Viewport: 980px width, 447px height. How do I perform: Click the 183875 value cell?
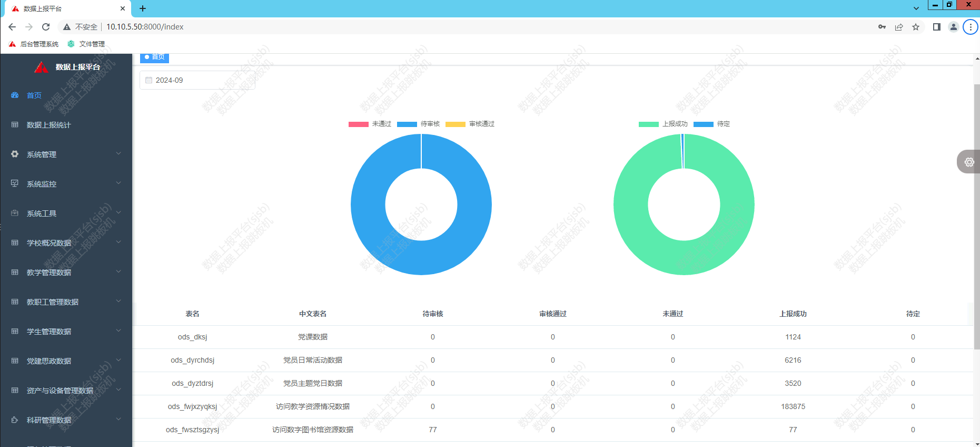[x=793, y=406]
